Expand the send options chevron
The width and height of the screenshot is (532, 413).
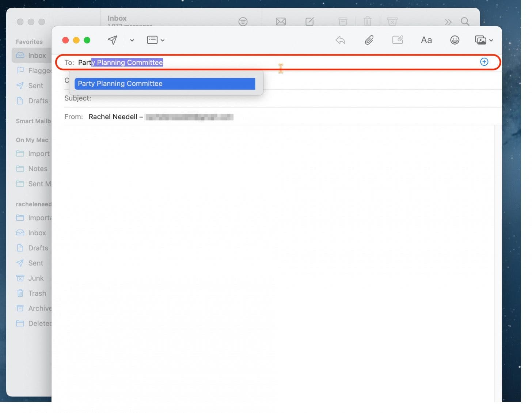coord(132,40)
